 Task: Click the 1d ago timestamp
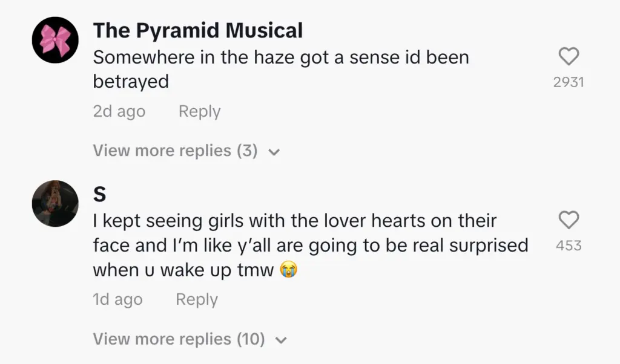tap(117, 300)
